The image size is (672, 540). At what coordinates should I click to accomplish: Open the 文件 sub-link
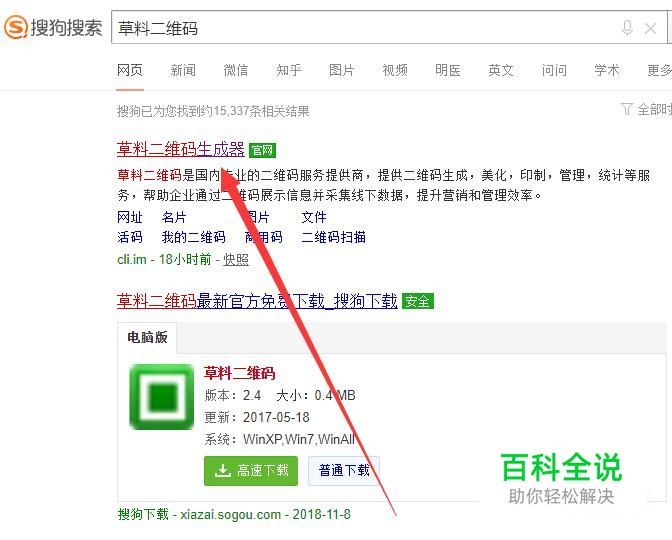314,217
